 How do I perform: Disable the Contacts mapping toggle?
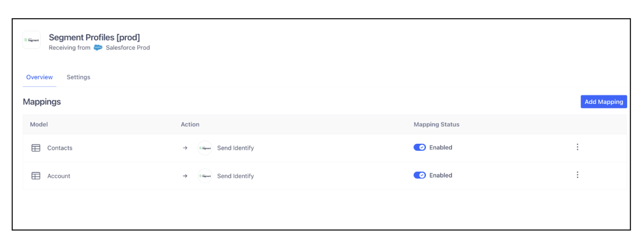tap(420, 147)
